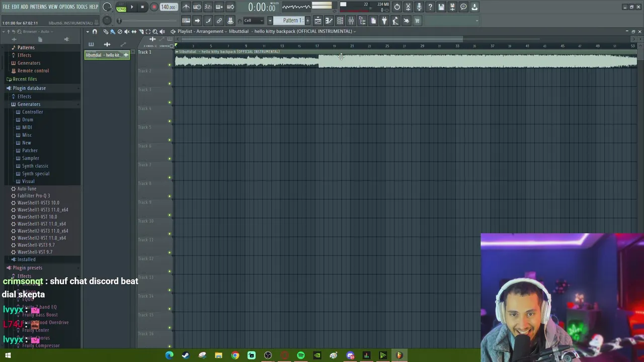Image resolution: width=644 pixels, height=362 pixels.
Task: Toggle overdub (blend recording) icon
Action: pos(219,7)
